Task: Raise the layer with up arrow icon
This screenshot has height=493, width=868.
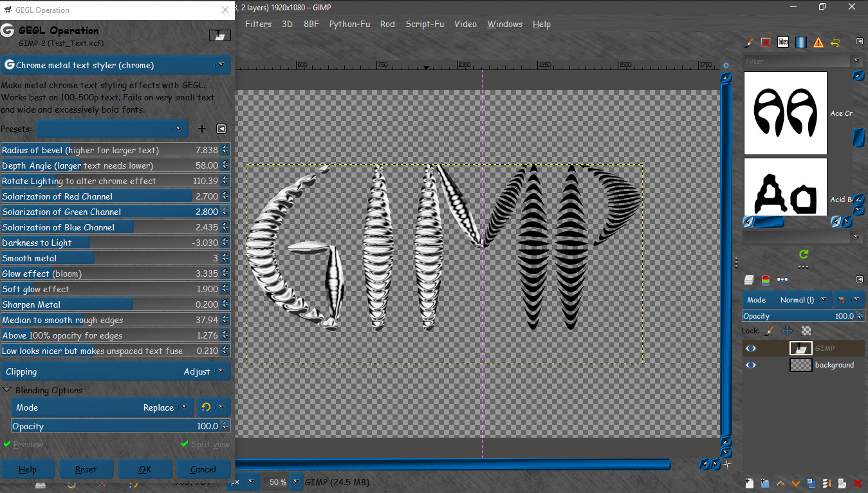Action: 780,483
